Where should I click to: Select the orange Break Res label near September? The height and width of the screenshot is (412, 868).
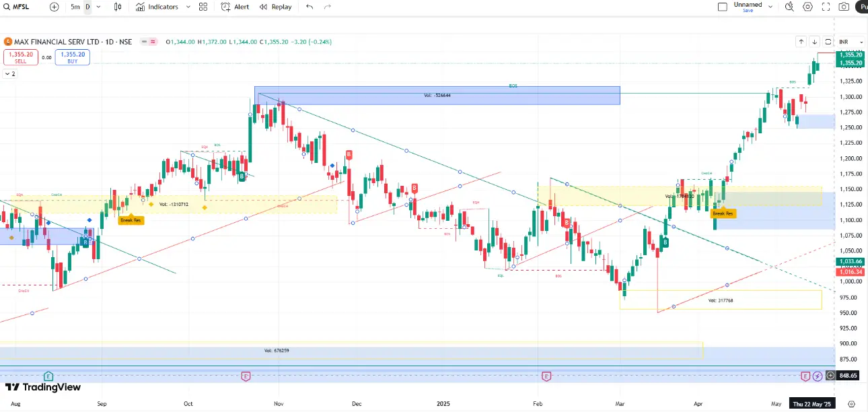(x=131, y=220)
